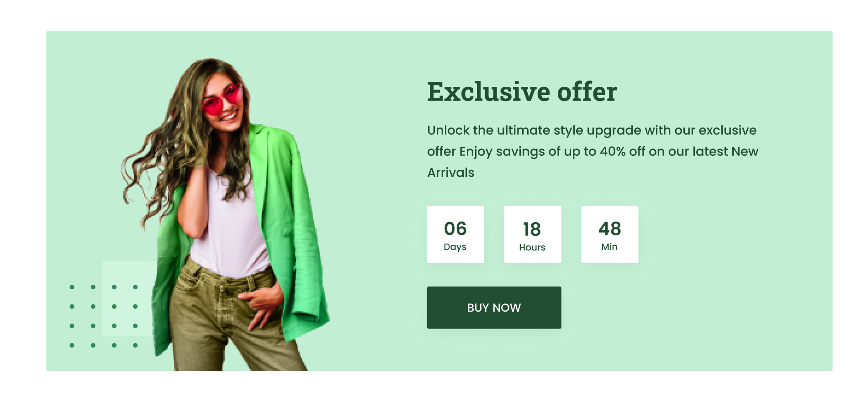Click the offer description paragraph
Image resolution: width=868 pixels, height=414 pixels.
[x=593, y=151]
